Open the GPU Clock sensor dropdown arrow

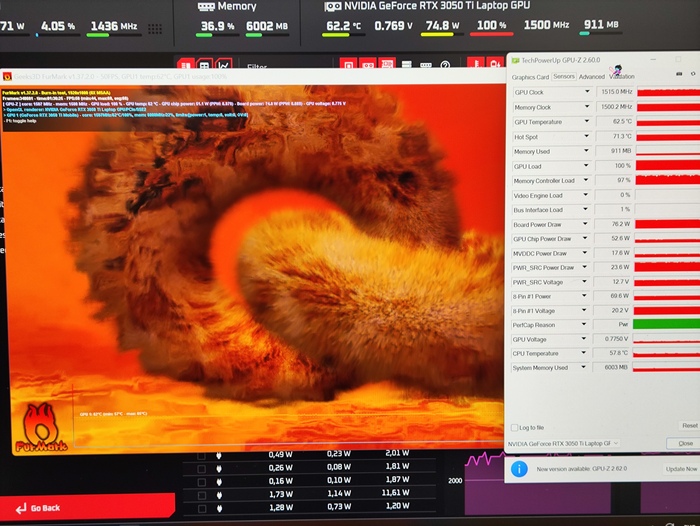tap(587, 92)
